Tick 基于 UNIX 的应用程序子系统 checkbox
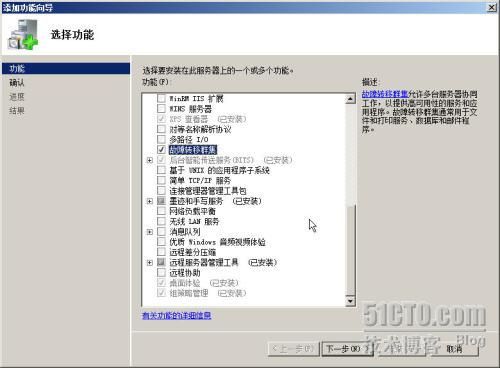This screenshot has width=500, height=368. [161, 170]
